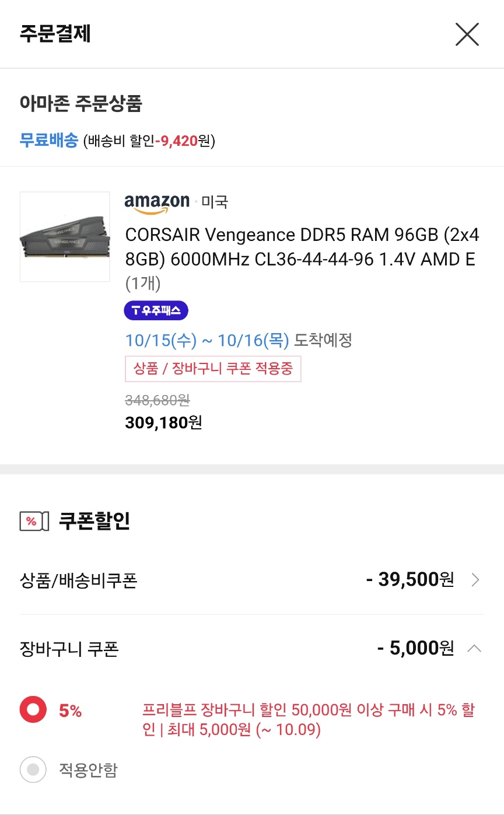Tap the T우주패스 badge
This screenshot has height=815, width=504.
tap(156, 310)
